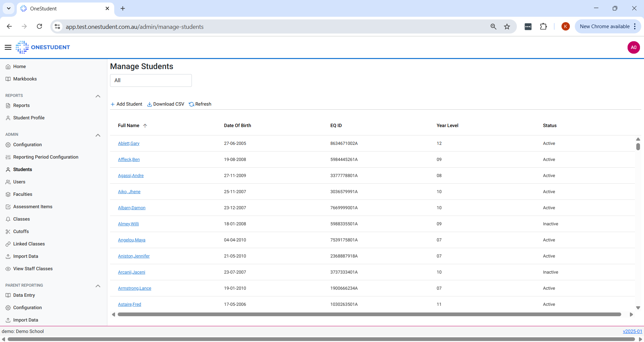Click the table horizontal scrollbar
This screenshot has width=644, height=342.
point(369,315)
